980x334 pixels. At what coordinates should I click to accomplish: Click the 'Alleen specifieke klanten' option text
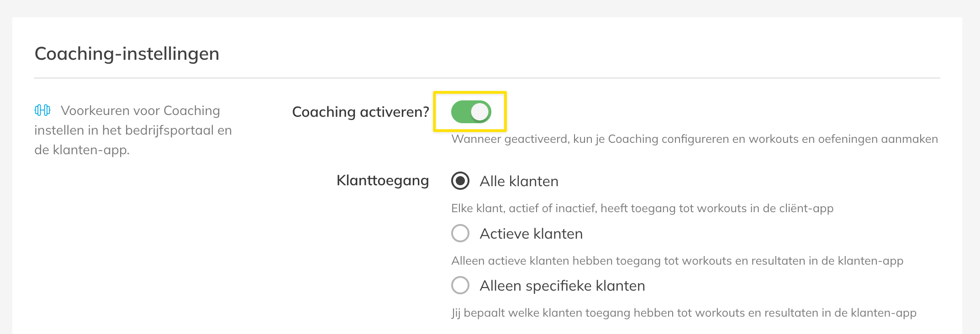tap(562, 286)
